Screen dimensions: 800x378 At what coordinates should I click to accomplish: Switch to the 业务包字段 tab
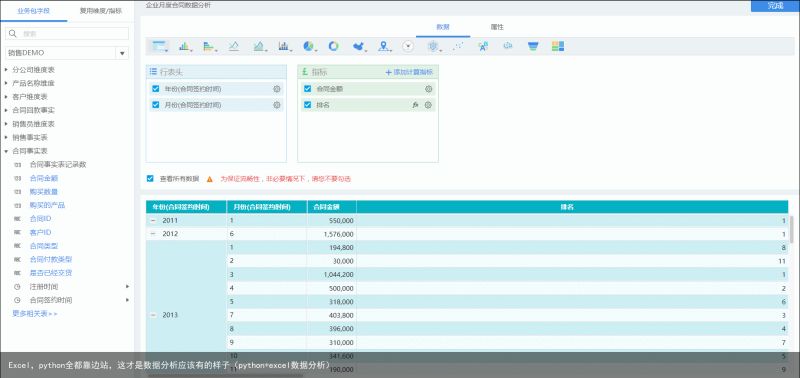click(x=34, y=11)
